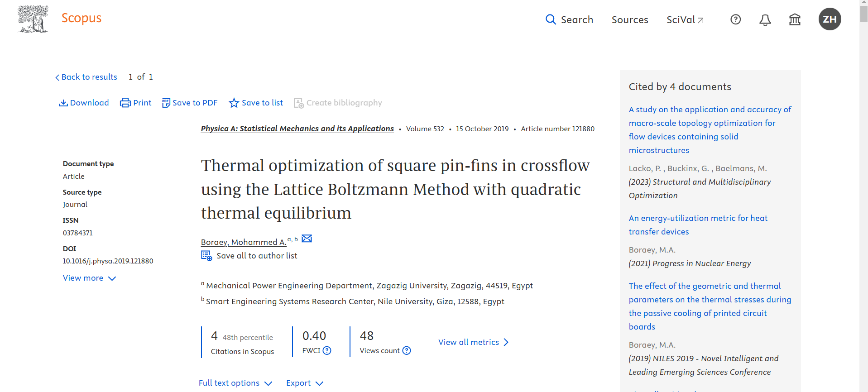This screenshot has height=392, width=868.
Task: Open An energy-utilization metric citing article
Action: pyautogui.click(x=698, y=225)
